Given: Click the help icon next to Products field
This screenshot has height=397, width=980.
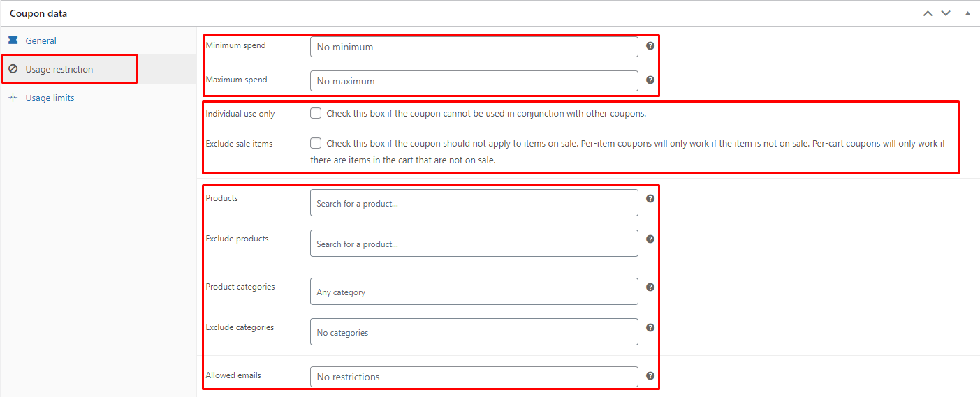Looking at the screenshot, I should pyautogui.click(x=650, y=198).
